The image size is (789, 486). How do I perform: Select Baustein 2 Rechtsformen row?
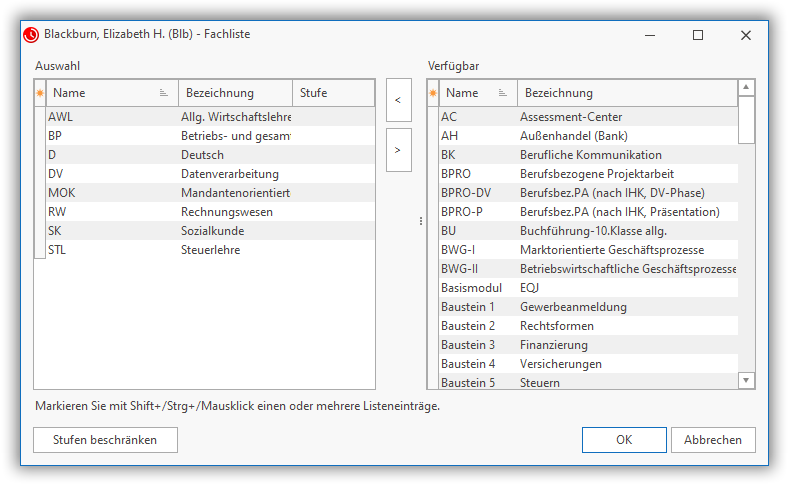coord(588,326)
